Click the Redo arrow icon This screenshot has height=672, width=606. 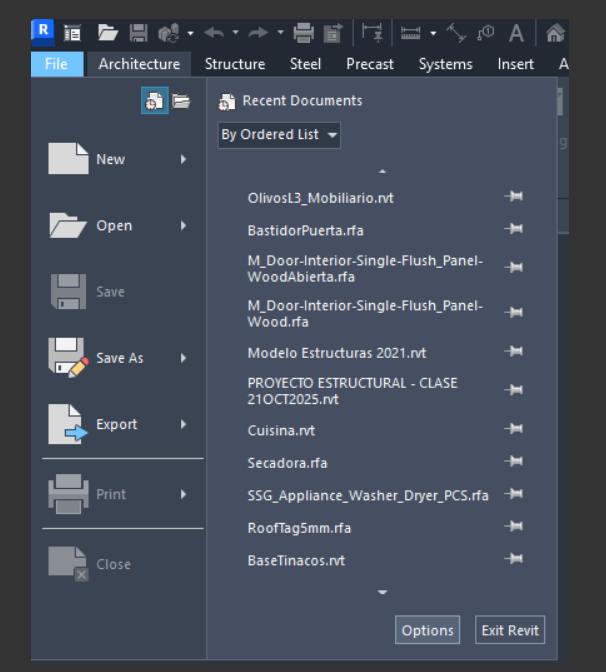[258, 33]
